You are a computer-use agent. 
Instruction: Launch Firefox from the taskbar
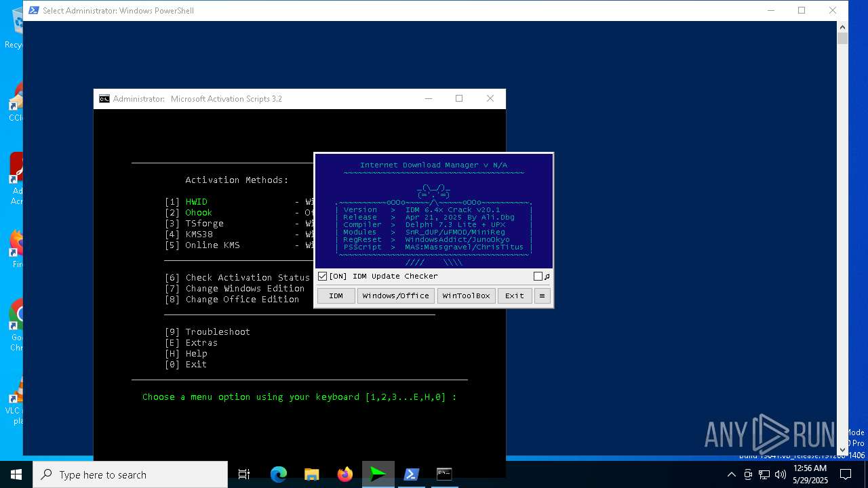(x=345, y=474)
